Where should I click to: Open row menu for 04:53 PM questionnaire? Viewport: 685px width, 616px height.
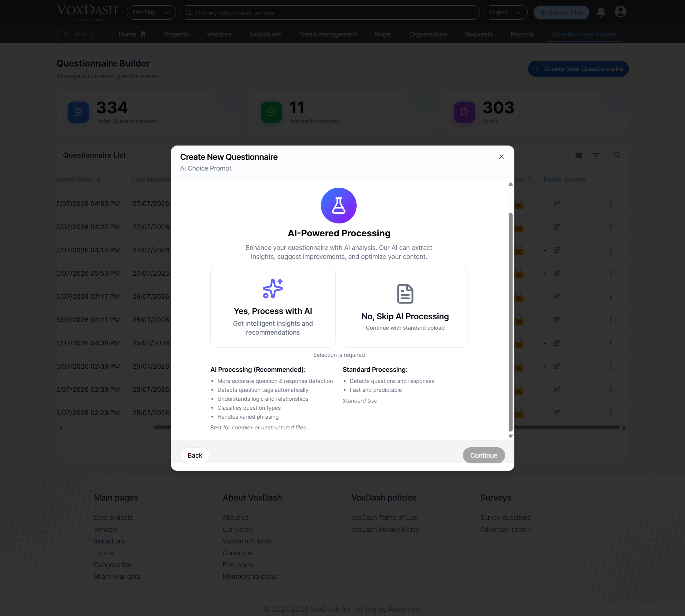[x=611, y=203]
